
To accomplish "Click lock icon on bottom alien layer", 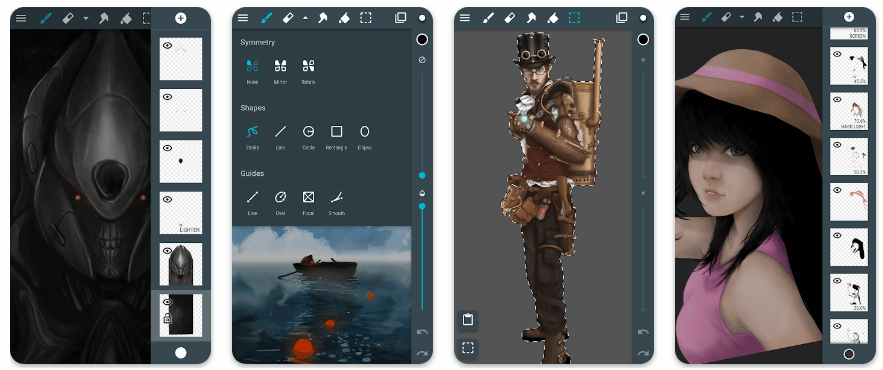I will click(x=167, y=319).
